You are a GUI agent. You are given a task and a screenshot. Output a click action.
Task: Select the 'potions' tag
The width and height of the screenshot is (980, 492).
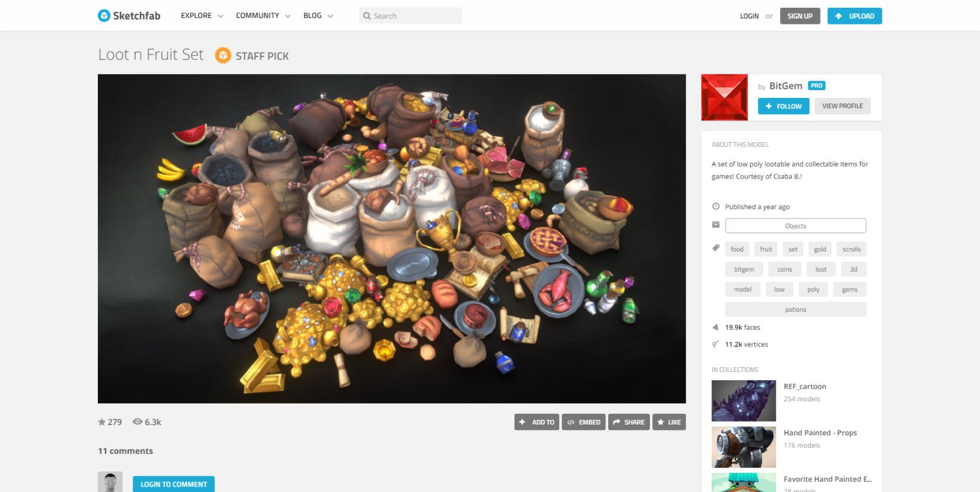point(795,309)
